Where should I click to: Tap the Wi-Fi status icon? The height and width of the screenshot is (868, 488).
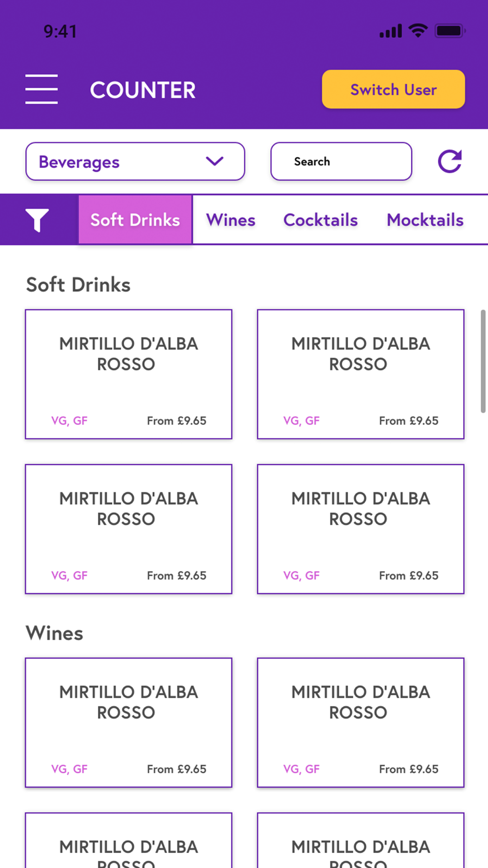tap(418, 31)
